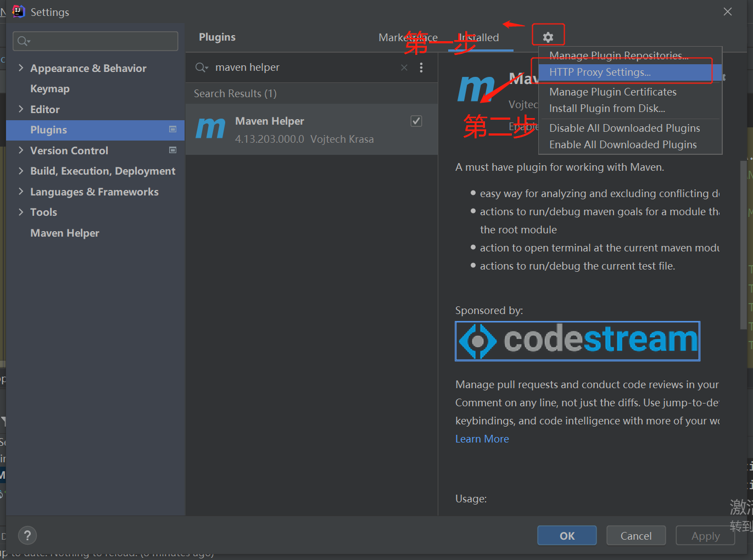Select Enable All Downloaded Plugins

pyautogui.click(x=630, y=144)
